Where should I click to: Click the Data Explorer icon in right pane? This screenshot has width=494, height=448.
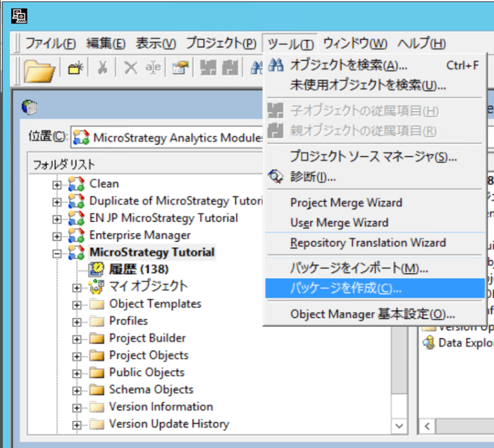tap(429, 342)
